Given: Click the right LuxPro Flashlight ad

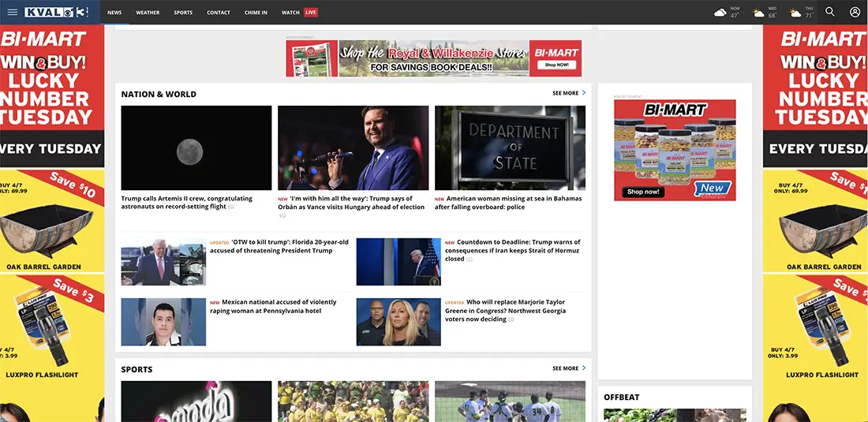Looking at the screenshot, I should (815, 329).
